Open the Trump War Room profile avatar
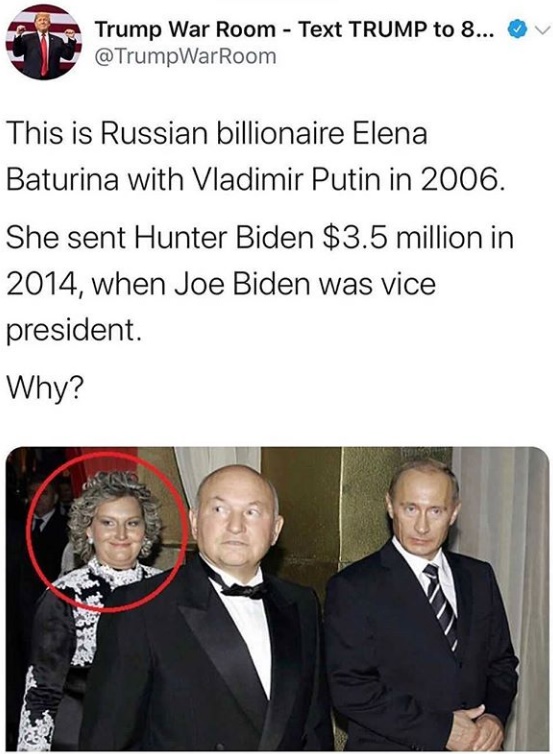Screen dimensions: 553x754 [43, 41]
